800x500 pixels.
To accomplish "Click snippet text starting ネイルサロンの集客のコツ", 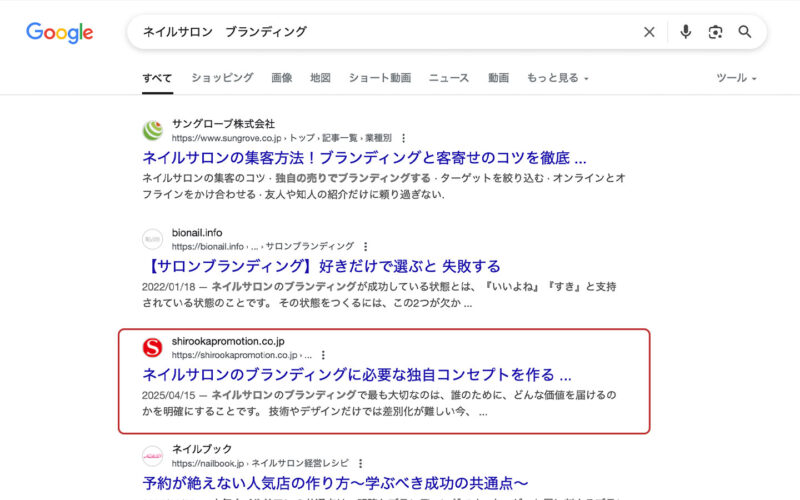I will (384, 186).
